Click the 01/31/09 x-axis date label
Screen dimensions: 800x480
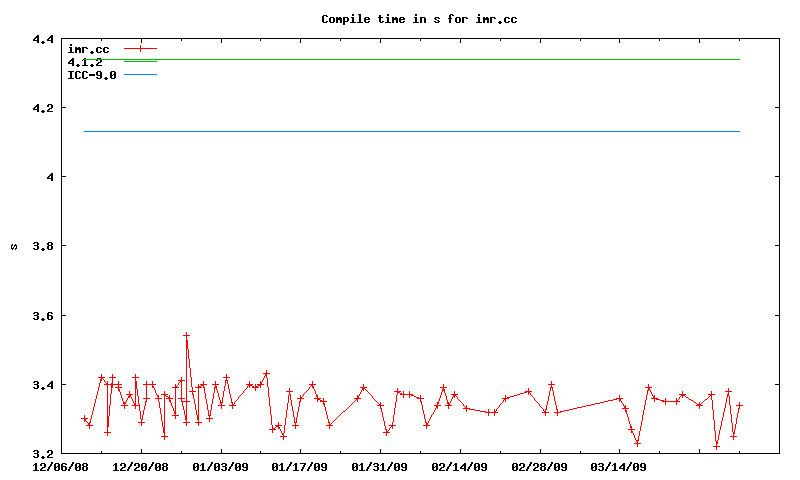pos(380,466)
